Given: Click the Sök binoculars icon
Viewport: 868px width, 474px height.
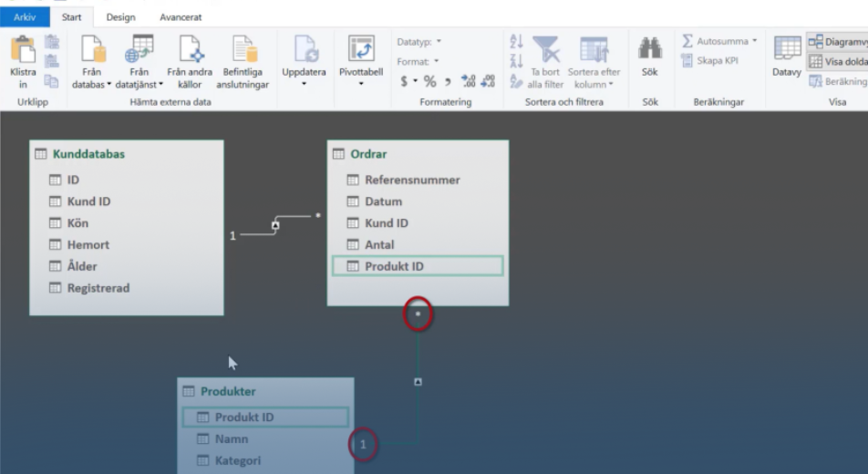Looking at the screenshot, I should pyautogui.click(x=649, y=51).
